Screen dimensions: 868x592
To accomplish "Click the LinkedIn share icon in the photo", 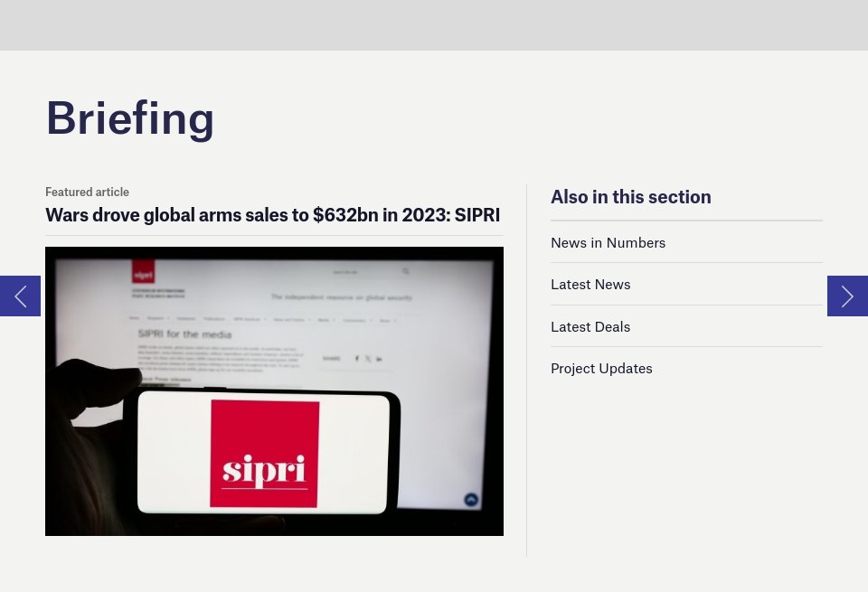I will coord(379,359).
